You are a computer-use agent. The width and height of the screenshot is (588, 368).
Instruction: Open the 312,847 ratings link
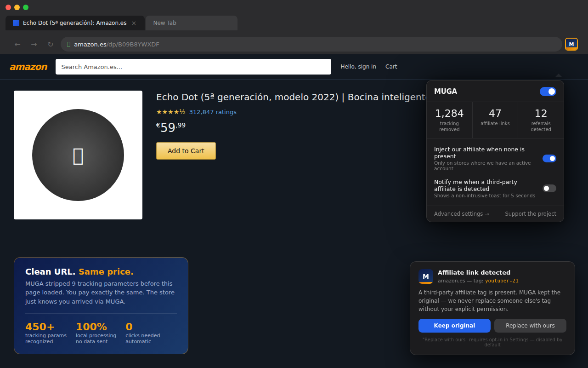213,112
